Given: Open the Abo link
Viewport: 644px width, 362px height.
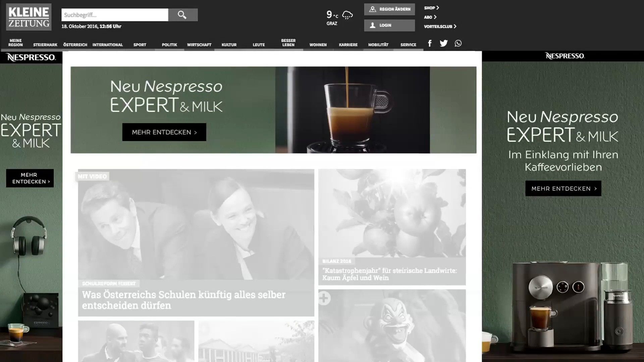Looking at the screenshot, I should tap(430, 17).
